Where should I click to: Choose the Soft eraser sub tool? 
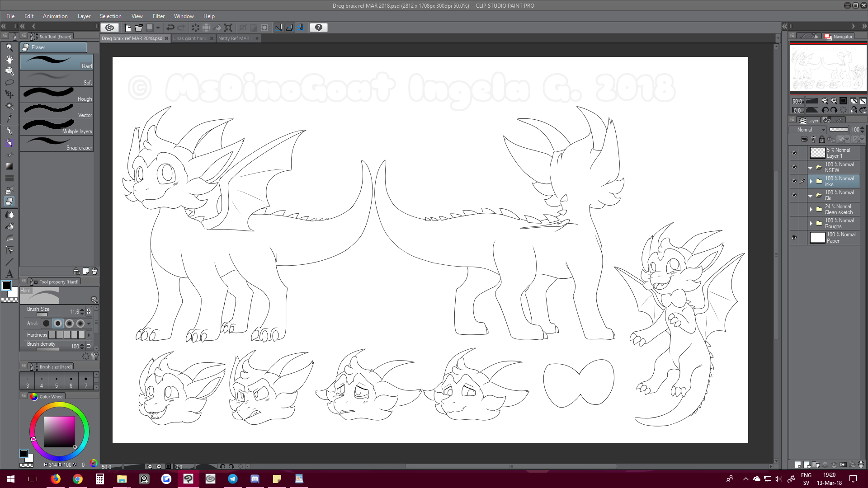click(57, 79)
